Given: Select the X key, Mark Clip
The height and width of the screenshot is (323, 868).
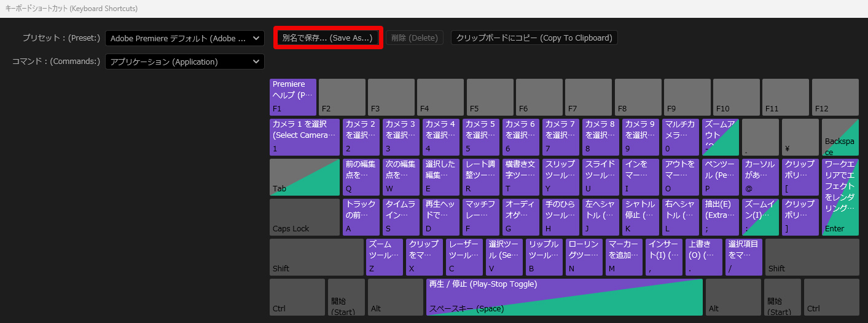Looking at the screenshot, I should pyautogui.click(x=424, y=257).
